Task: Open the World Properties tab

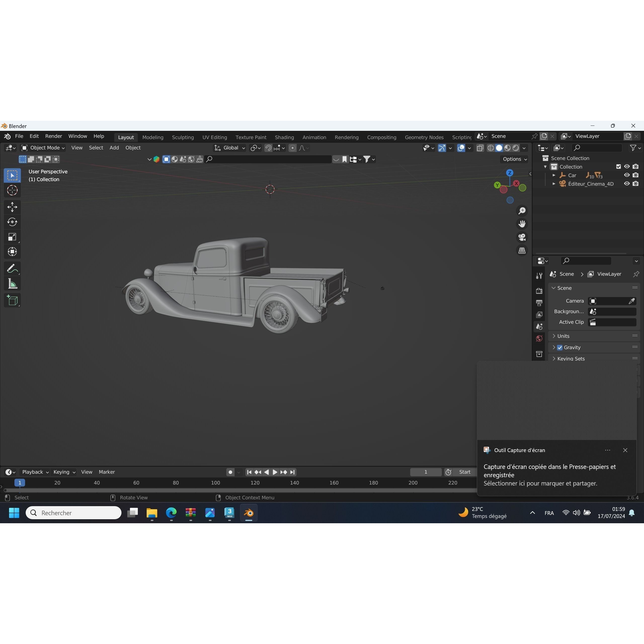Action: (x=539, y=338)
